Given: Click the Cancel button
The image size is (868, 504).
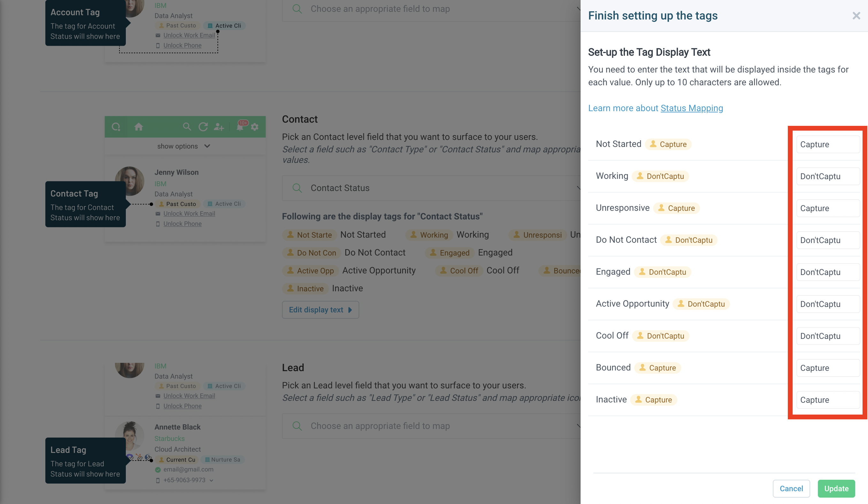Looking at the screenshot, I should (791, 488).
